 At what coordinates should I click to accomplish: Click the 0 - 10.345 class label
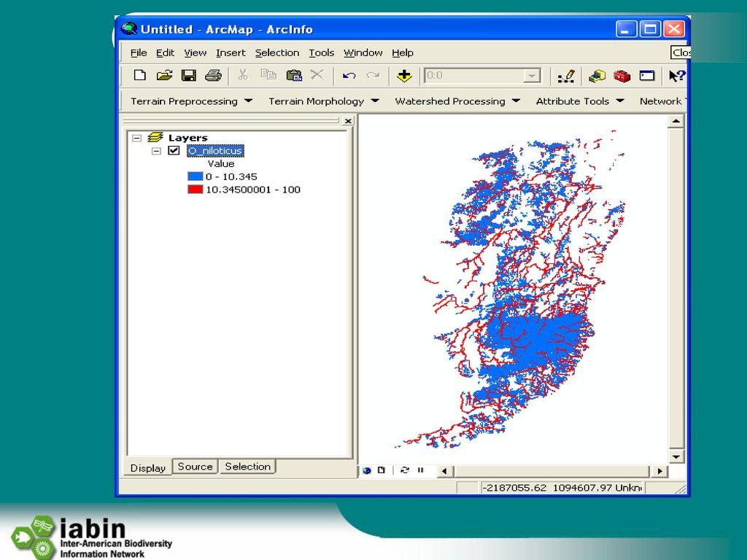231,176
